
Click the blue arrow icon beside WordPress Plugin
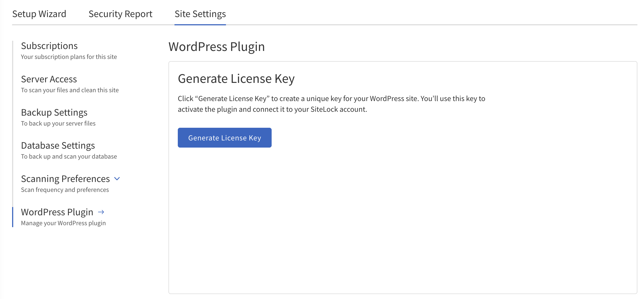(102, 212)
